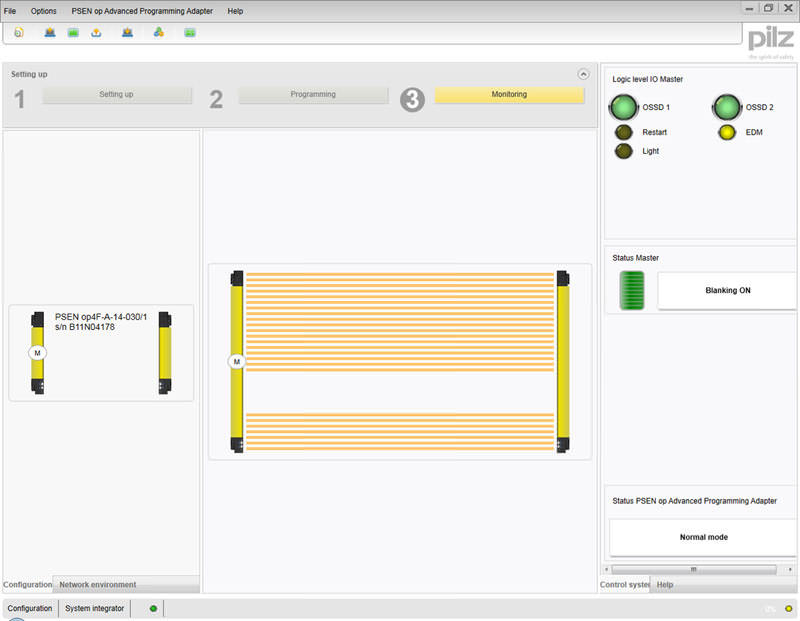Click the EDM label
Viewport: 800px width, 621px height.
coord(754,132)
